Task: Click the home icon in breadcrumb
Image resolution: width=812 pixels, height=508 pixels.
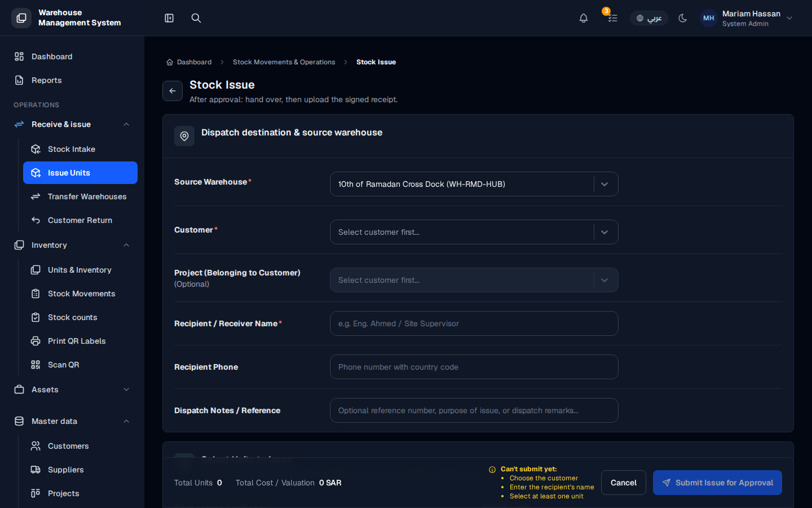Action: [x=170, y=62]
